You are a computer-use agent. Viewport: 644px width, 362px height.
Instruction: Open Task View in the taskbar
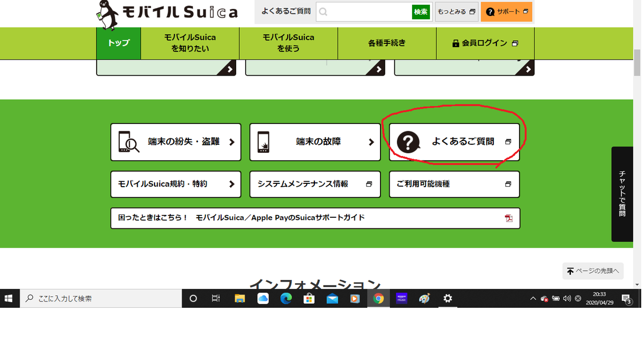(216, 299)
